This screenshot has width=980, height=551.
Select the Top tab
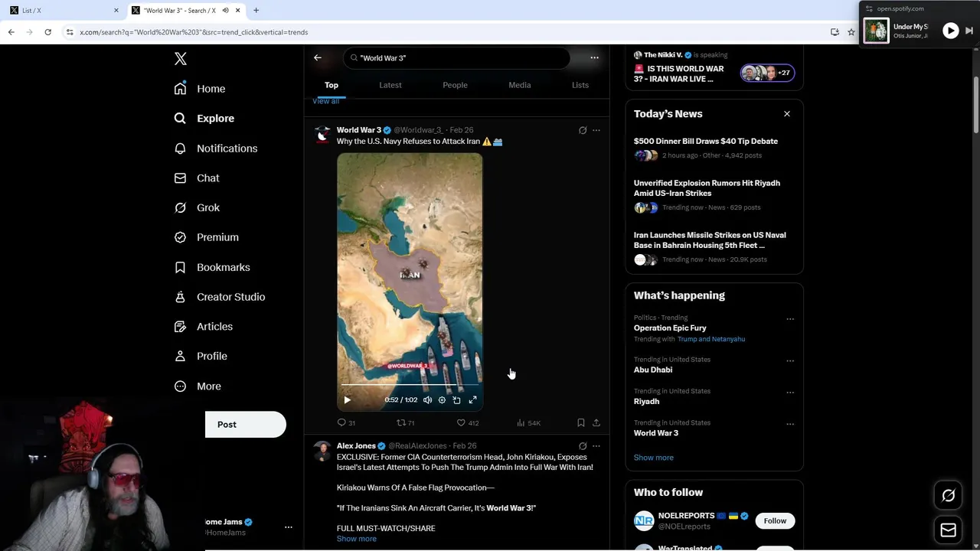(x=332, y=85)
